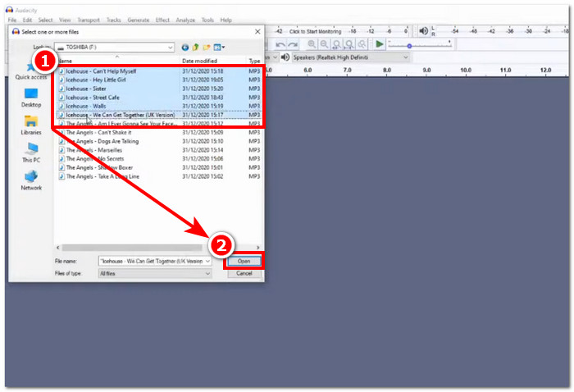The width and height of the screenshot is (574, 392).
Task: Open the Effect menu
Action: [x=162, y=20]
